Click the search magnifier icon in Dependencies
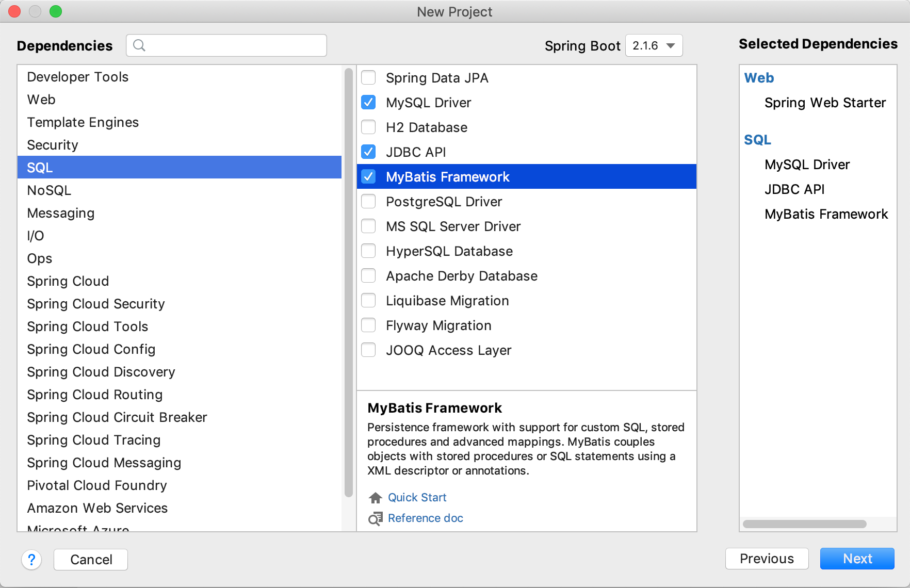 [139, 45]
